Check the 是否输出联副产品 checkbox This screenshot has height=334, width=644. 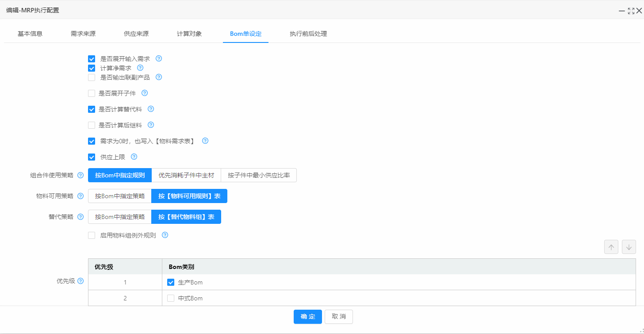(92, 77)
